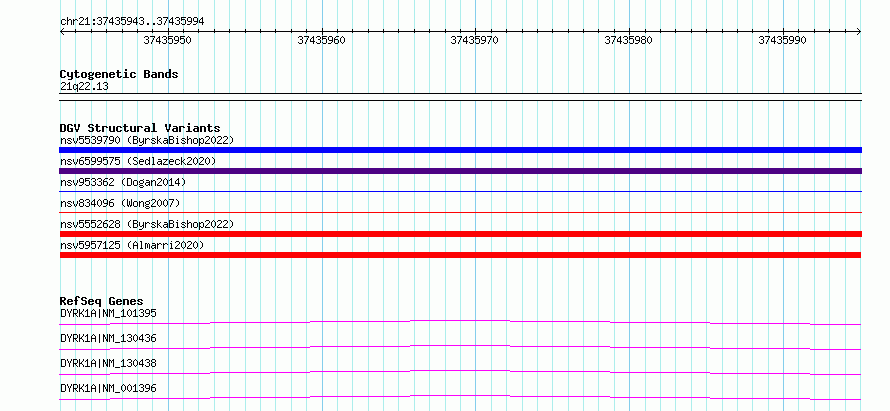Click the red nsv5552628 variant bar
890x411 pixels.
point(460,234)
